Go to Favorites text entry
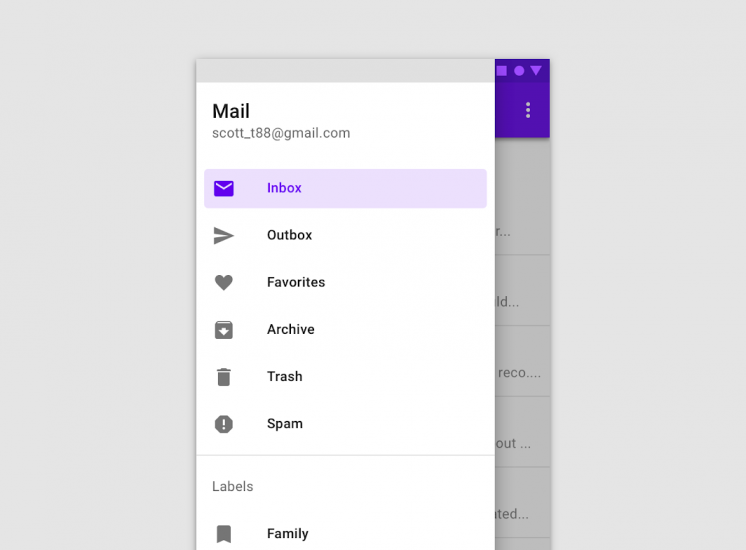Viewport: 746px width, 550px height. 296,282
